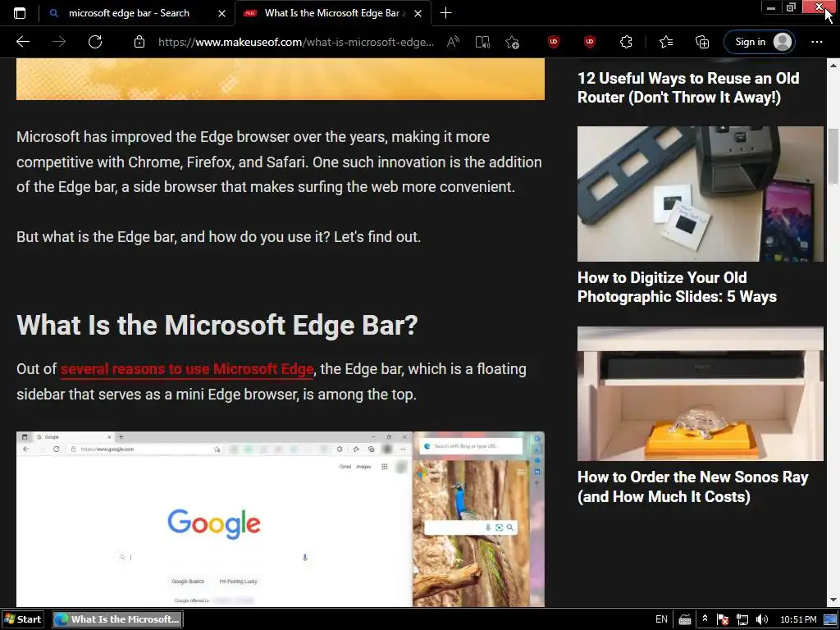Open Settings and more menu

(x=816, y=42)
